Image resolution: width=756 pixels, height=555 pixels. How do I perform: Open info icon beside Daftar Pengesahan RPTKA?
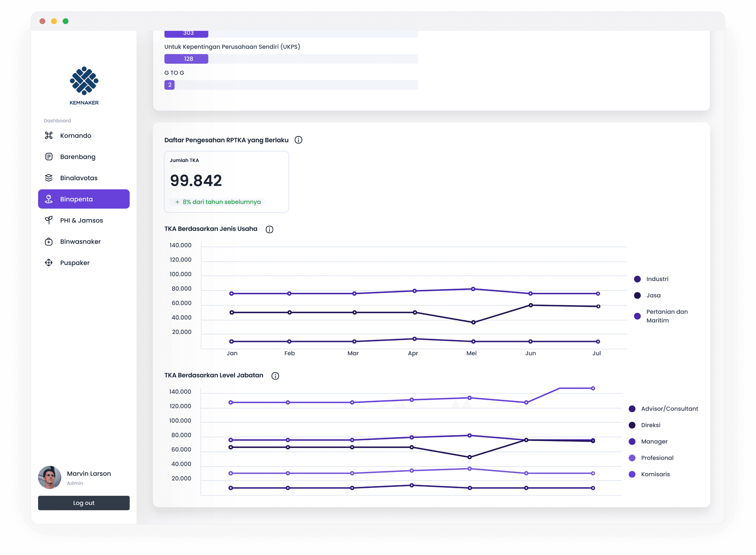pyautogui.click(x=298, y=140)
